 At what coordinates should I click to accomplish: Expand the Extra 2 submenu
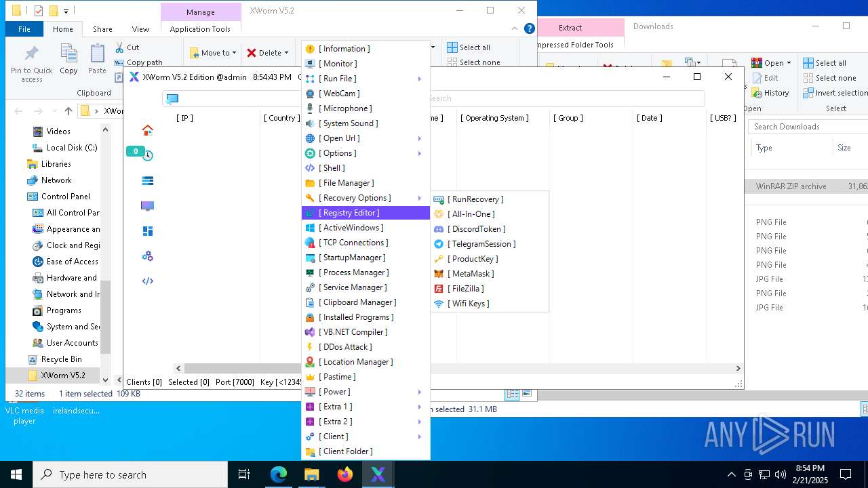[x=366, y=422]
